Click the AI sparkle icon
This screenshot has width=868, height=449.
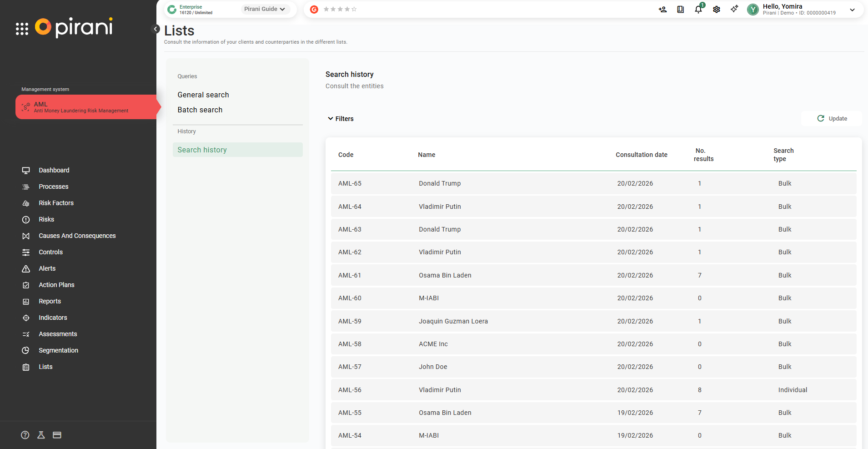(734, 9)
